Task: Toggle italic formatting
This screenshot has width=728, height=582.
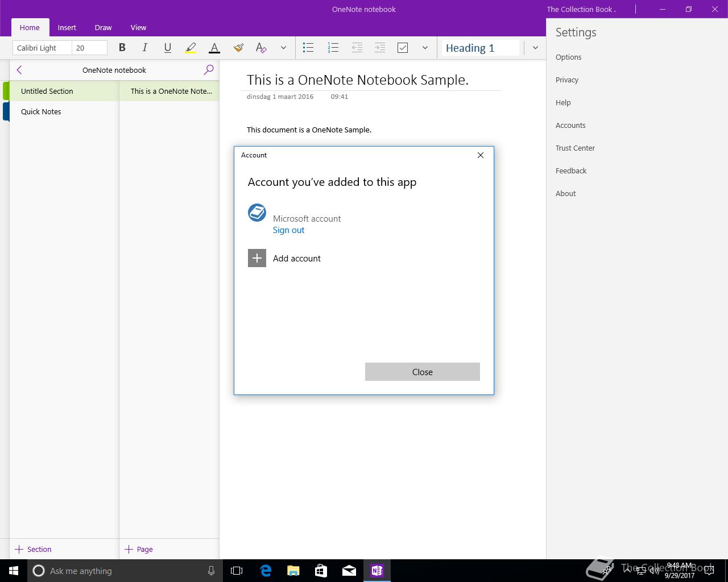Action: tap(144, 48)
